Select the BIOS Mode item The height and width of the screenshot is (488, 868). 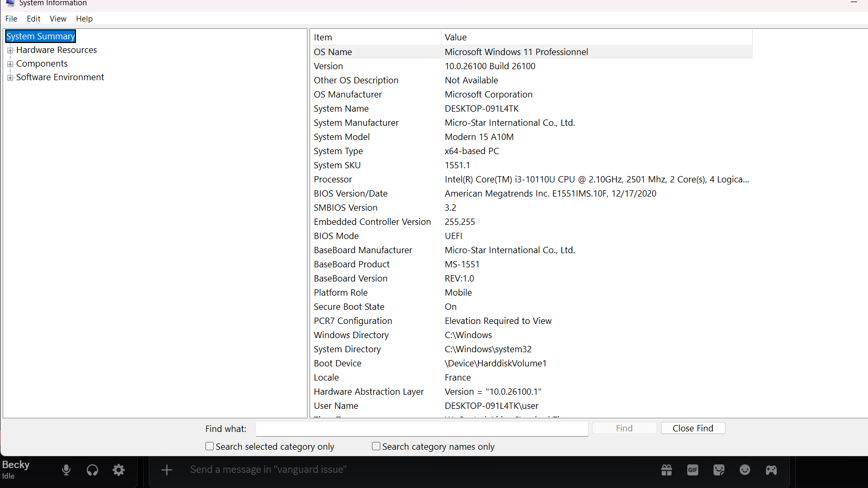click(336, 236)
